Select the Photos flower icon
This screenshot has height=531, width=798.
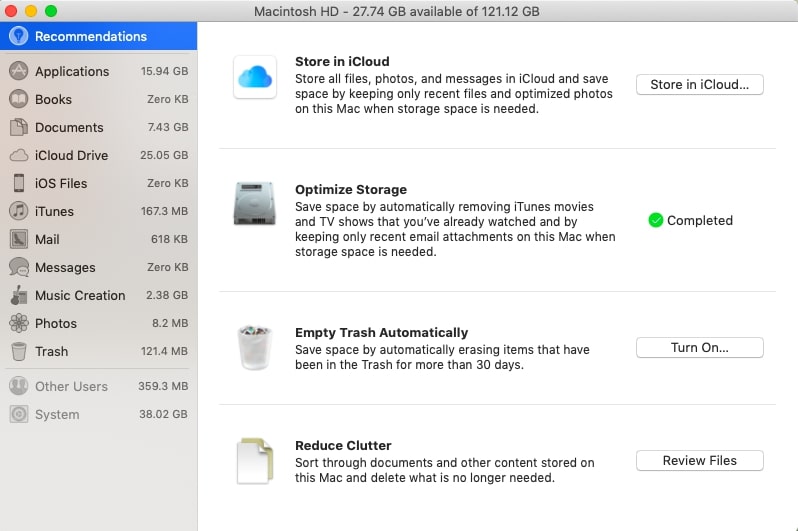[19, 323]
